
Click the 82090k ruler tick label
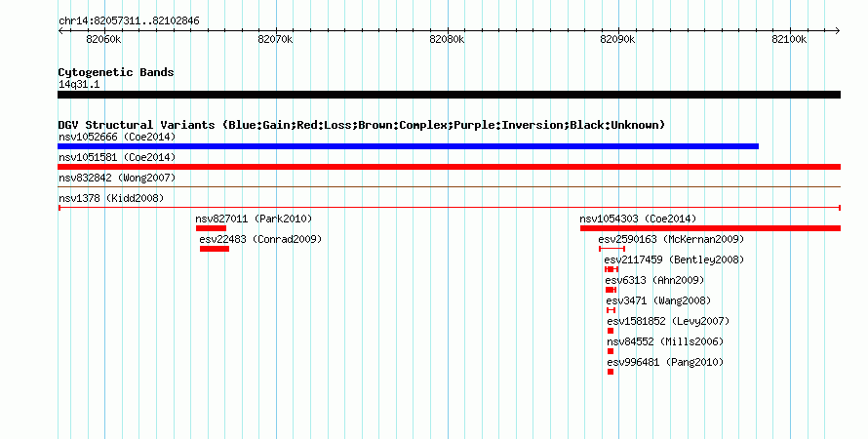pos(617,40)
